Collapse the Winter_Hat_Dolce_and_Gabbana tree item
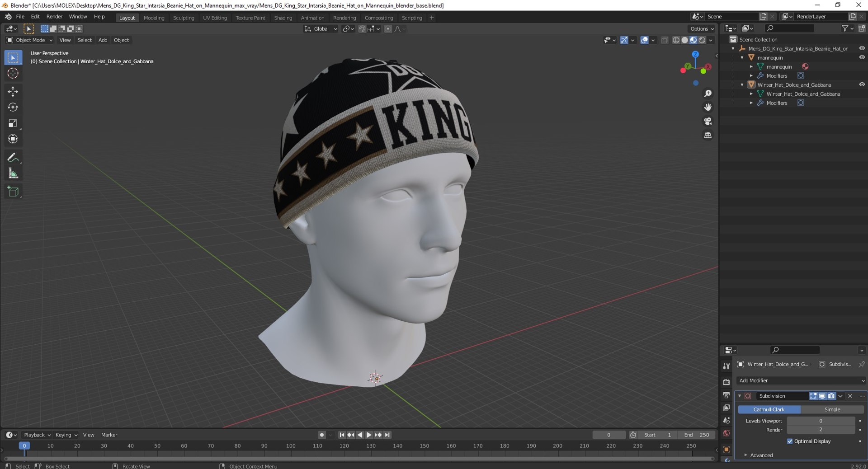Image resolution: width=868 pixels, height=469 pixels. pyautogui.click(x=742, y=84)
